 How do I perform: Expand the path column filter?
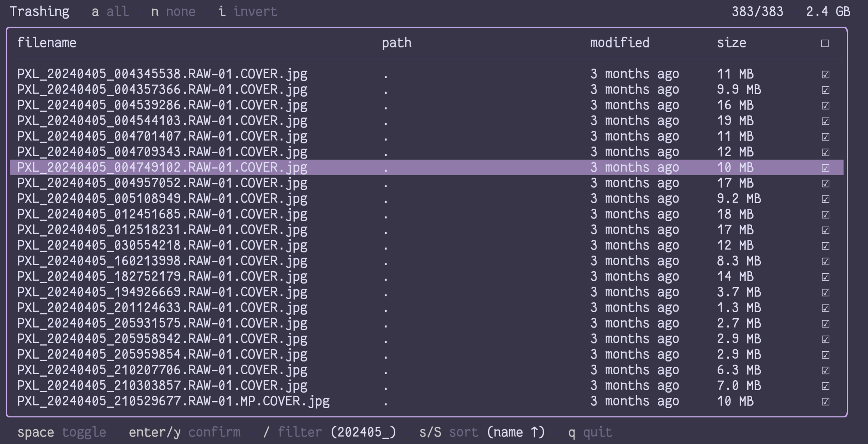396,42
